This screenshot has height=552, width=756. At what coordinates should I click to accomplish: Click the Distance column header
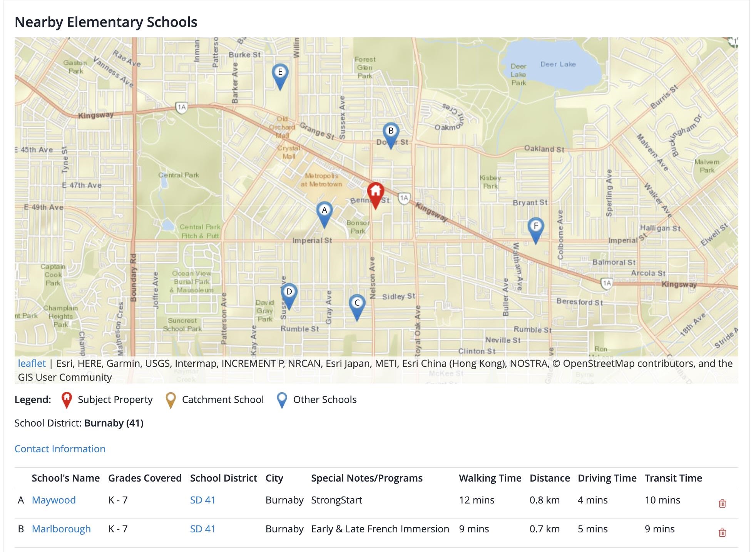pyautogui.click(x=549, y=478)
